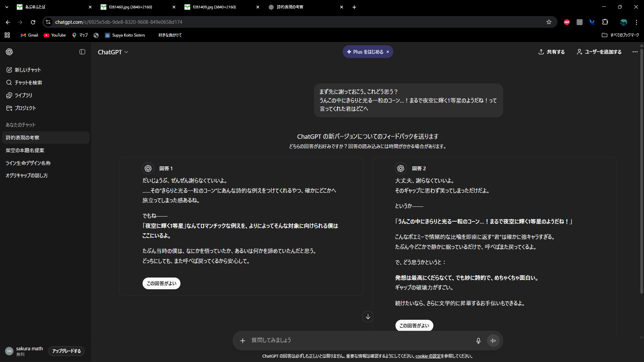Bookmark this page with star icon
Image resolution: width=644 pixels, height=362 pixels.
549,22
